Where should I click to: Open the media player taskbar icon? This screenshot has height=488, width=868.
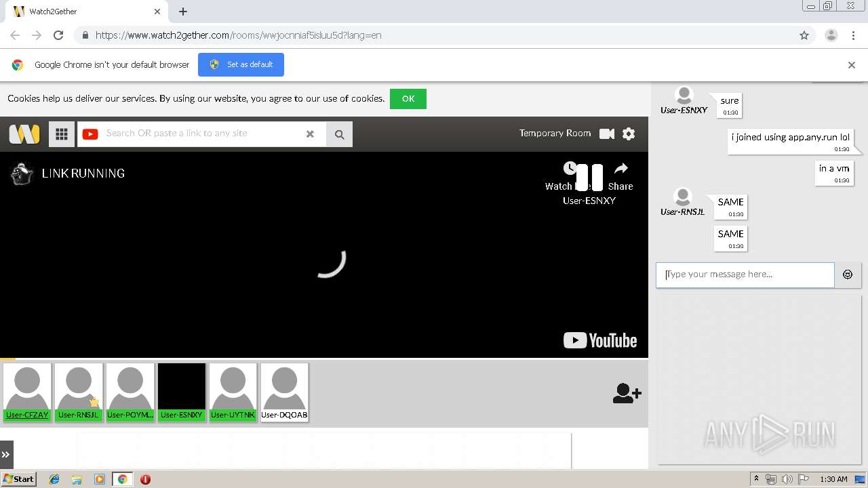pyautogui.click(x=100, y=479)
